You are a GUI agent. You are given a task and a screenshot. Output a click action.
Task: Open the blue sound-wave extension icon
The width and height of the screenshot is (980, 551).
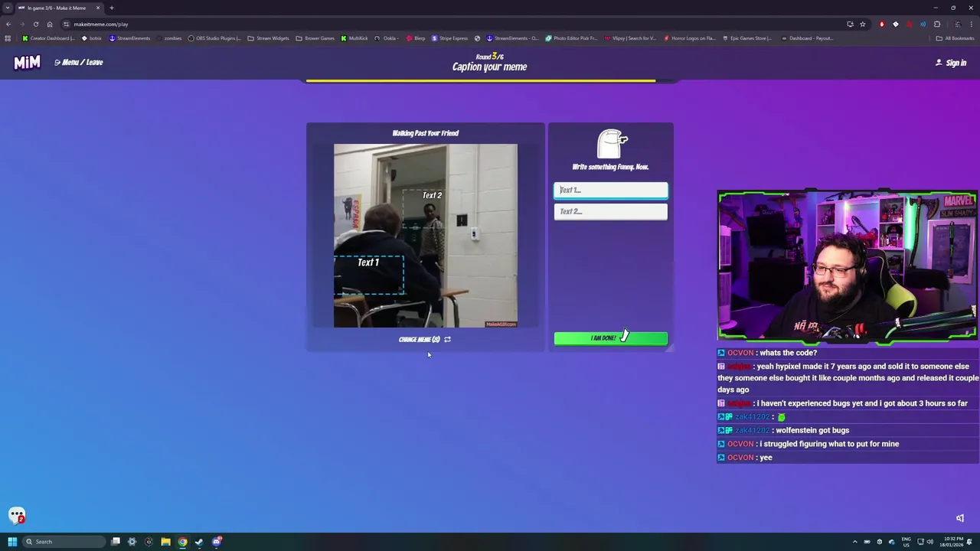(x=923, y=24)
